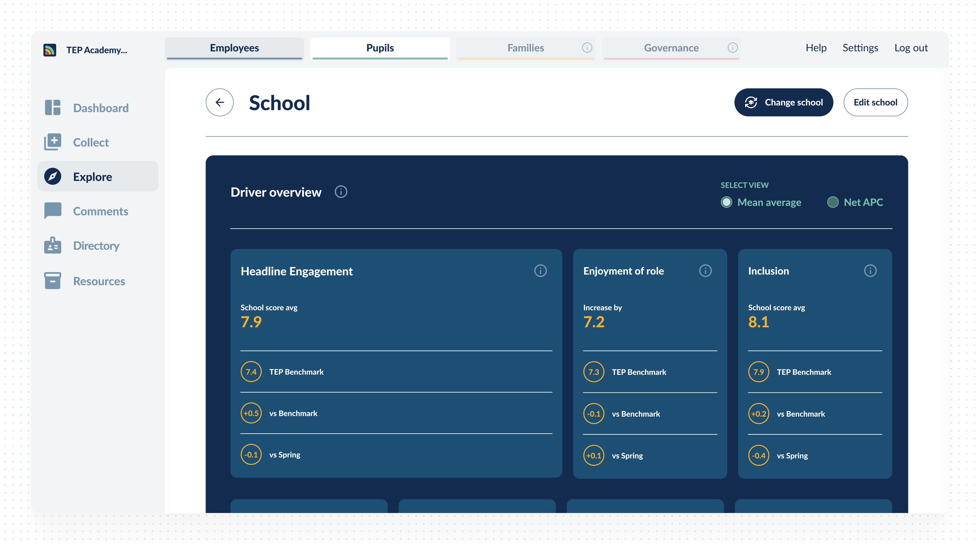This screenshot has width=980, height=544.
Task: Click the Enjoyment of role card title
Action: click(x=624, y=271)
